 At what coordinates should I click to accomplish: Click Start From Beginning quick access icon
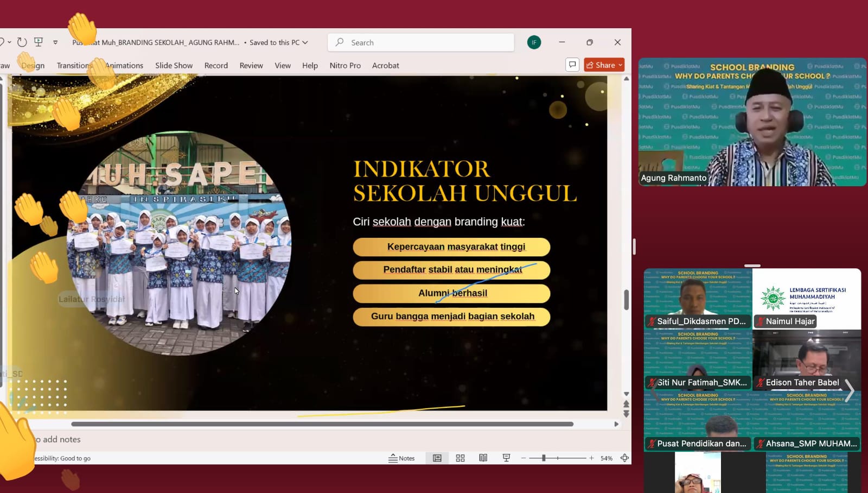(x=39, y=42)
